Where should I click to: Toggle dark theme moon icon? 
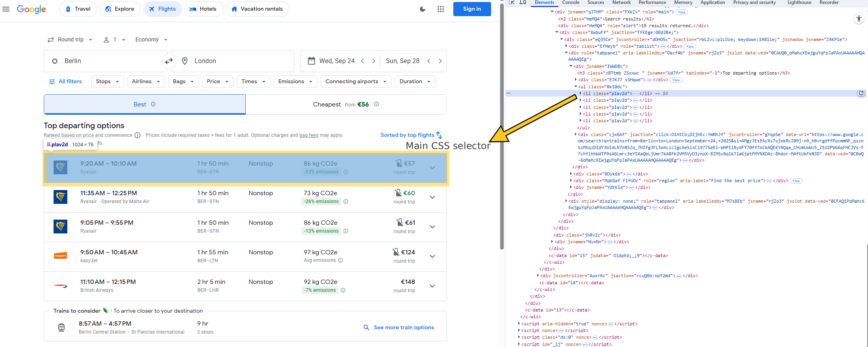coord(423,9)
